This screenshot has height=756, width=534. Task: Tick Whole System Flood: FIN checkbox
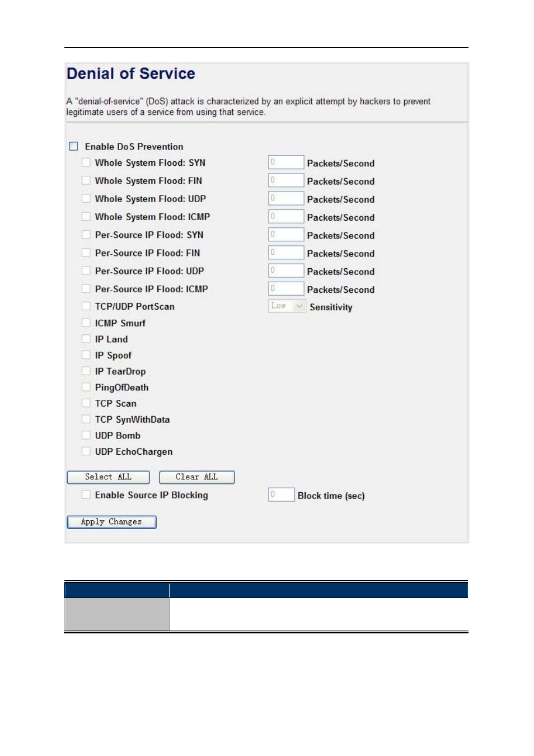(x=86, y=180)
